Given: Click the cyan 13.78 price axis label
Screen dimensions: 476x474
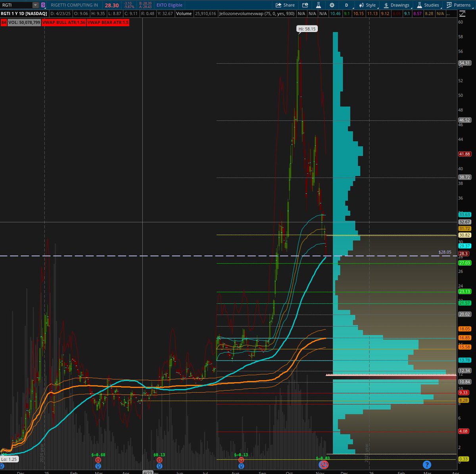Looking at the screenshot, I should pyautogui.click(x=464, y=360).
